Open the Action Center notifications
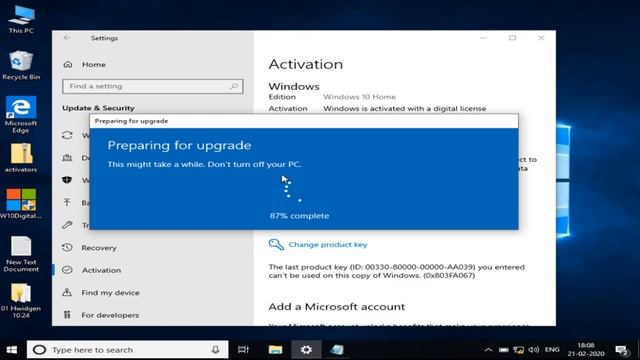The height and width of the screenshot is (360, 640). coord(622,350)
